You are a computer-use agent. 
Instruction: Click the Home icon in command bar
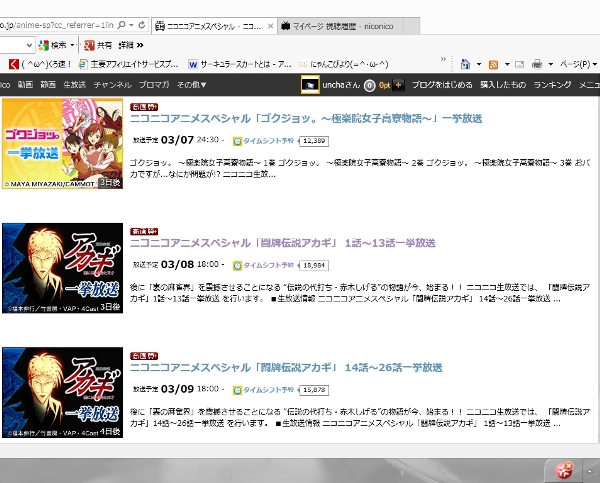pos(465,64)
